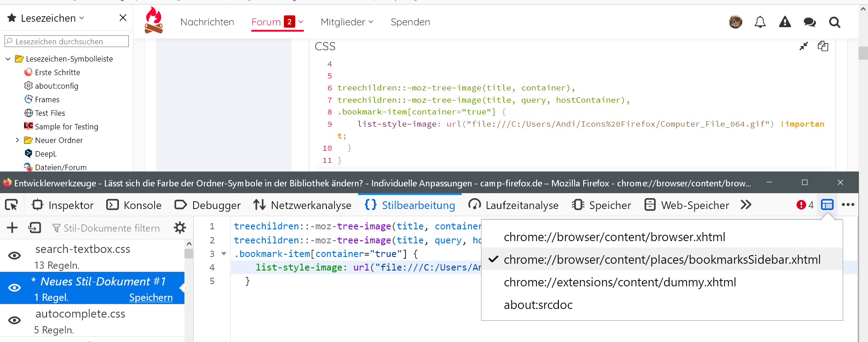Image resolution: width=868 pixels, height=342 pixels.
Task: Open the conversations chat bubbles icon
Action: pyautogui.click(x=809, y=22)
